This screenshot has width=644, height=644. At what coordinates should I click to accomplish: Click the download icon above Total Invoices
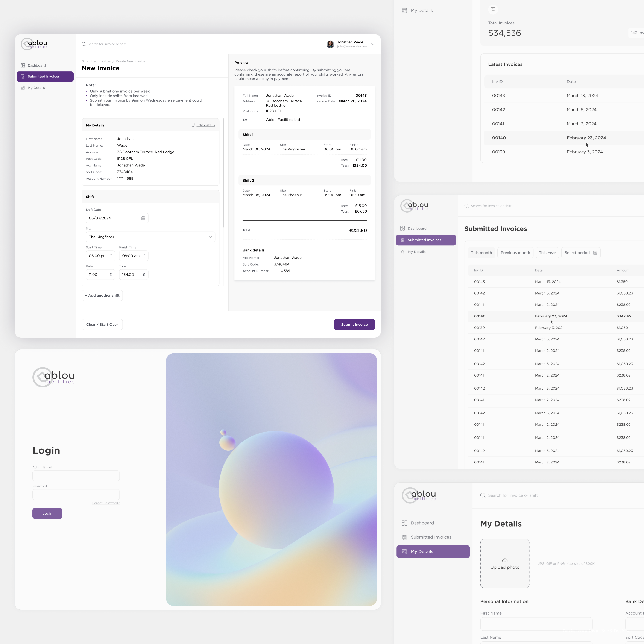pos(493,9)
